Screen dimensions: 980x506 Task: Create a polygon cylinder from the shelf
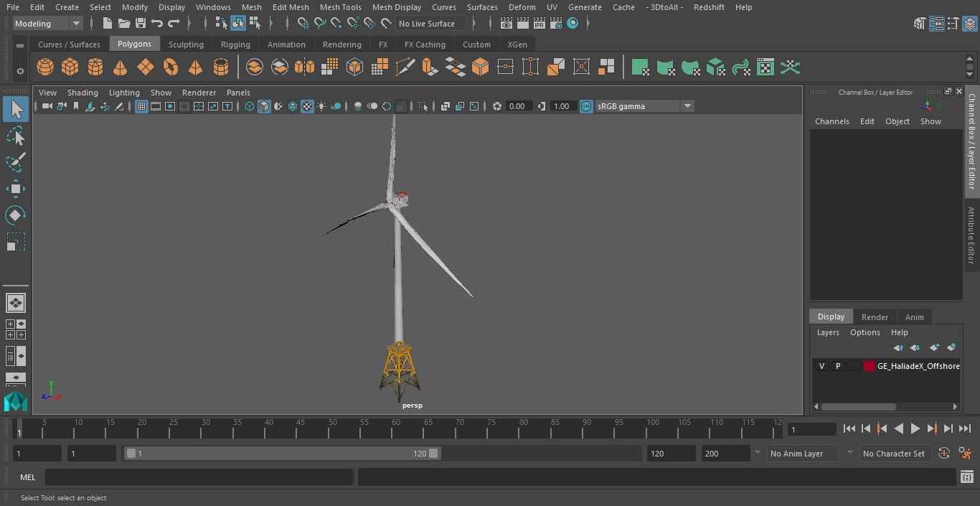pos(95,67)
